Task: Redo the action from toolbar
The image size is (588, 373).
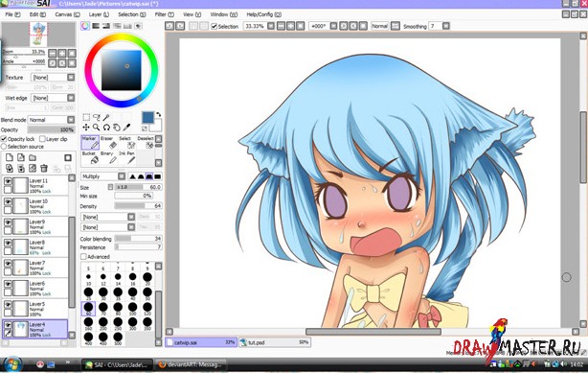Action: pyautogui.click(x=180, y=26)
